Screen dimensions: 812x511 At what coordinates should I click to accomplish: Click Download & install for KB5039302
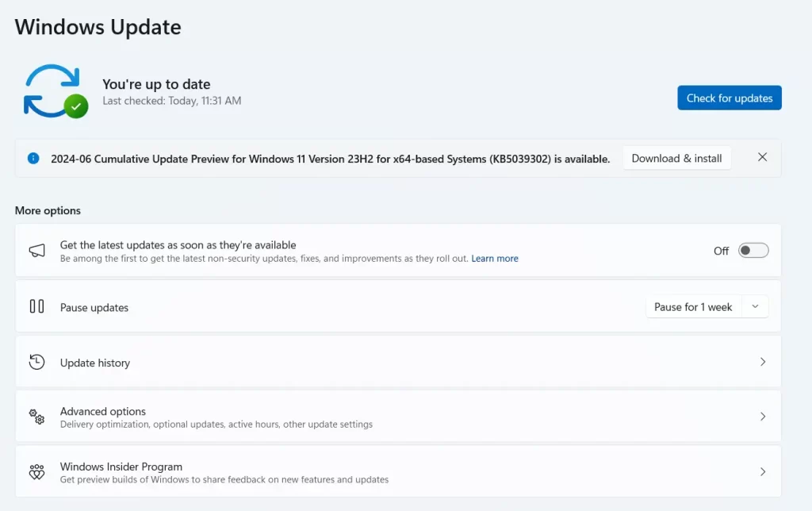[676, 158]
